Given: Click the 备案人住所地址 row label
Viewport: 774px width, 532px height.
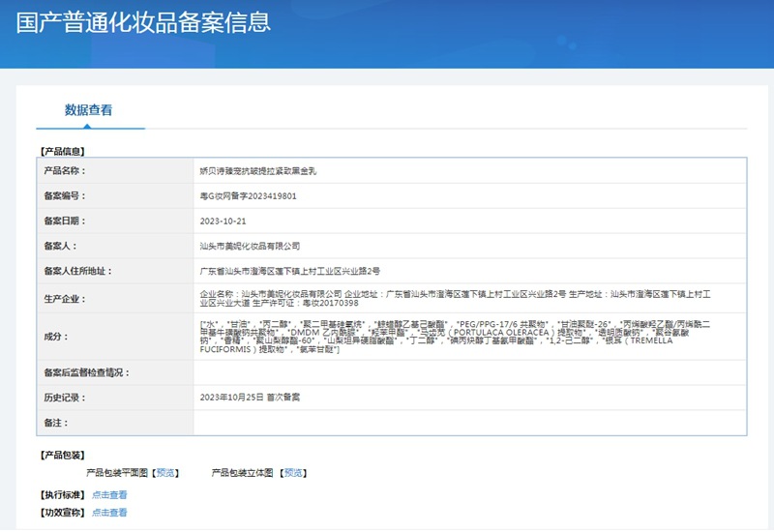Looking at the screenshot, I should point(78,271).
